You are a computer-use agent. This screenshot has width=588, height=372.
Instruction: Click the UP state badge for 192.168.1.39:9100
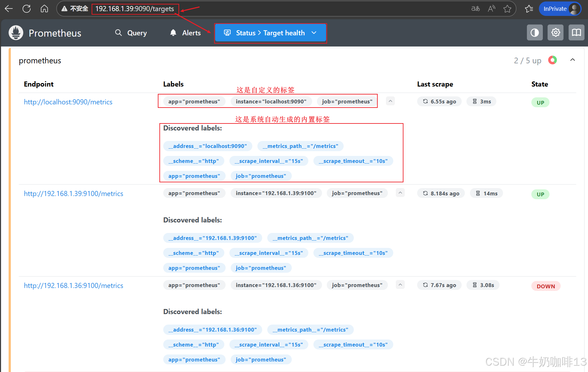pyautogui.click(x=540, y=194)
